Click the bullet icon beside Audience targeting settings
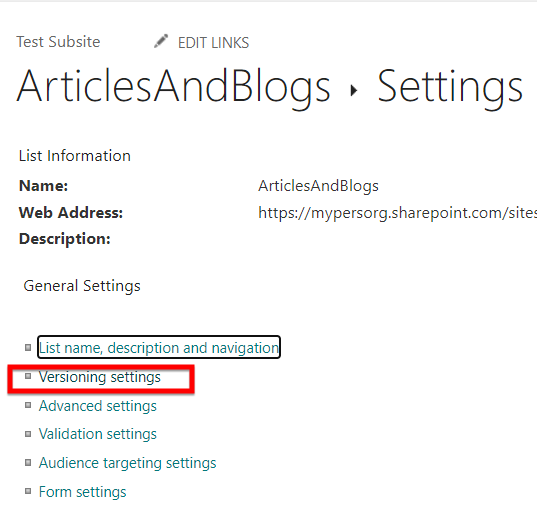This screenshot has width=537, height=531. click(28, 463)
